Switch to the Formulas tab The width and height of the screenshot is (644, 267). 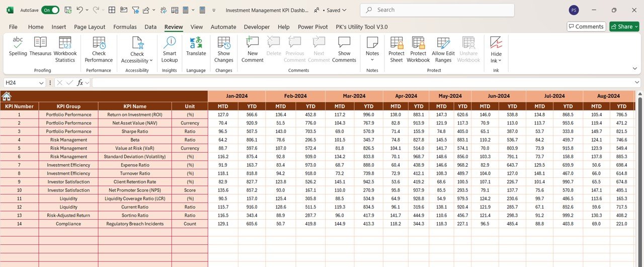125,27
